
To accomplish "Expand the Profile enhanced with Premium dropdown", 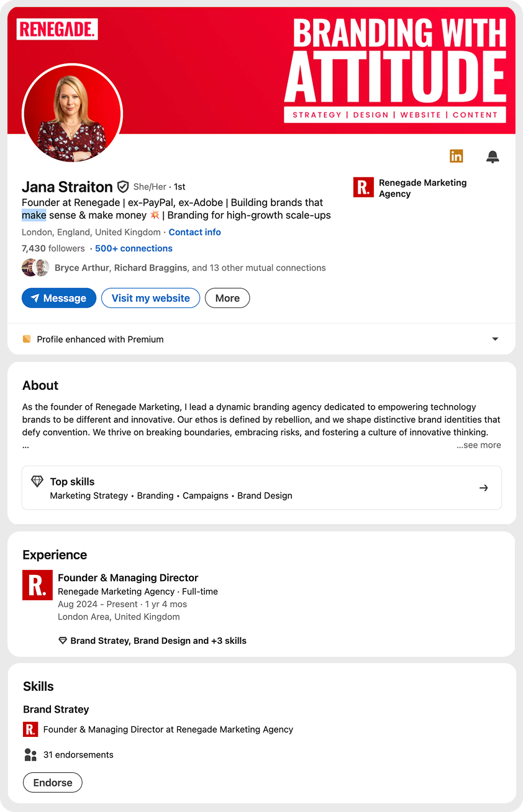I will 495,340.
